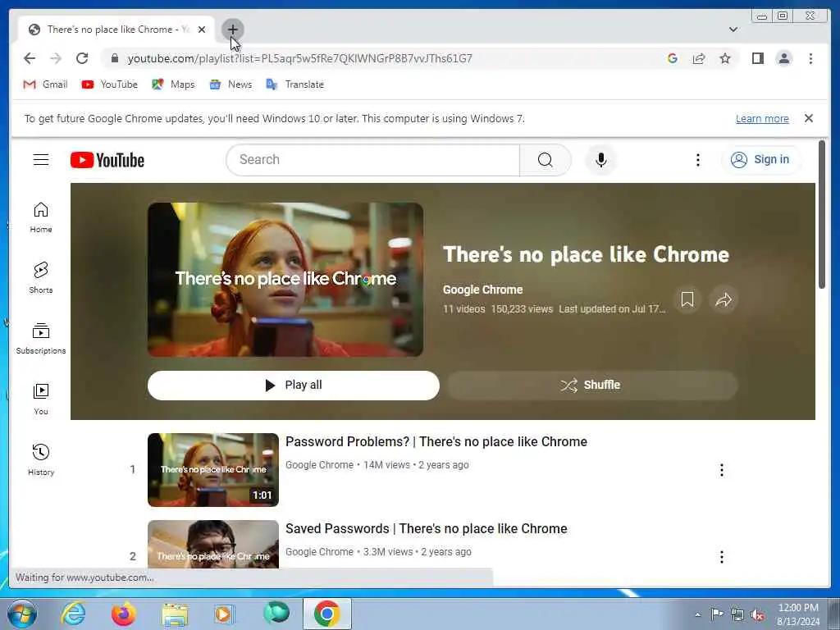Open the Translate bookmark
Viewport: 840px width, 630px height.
point(294,84)
